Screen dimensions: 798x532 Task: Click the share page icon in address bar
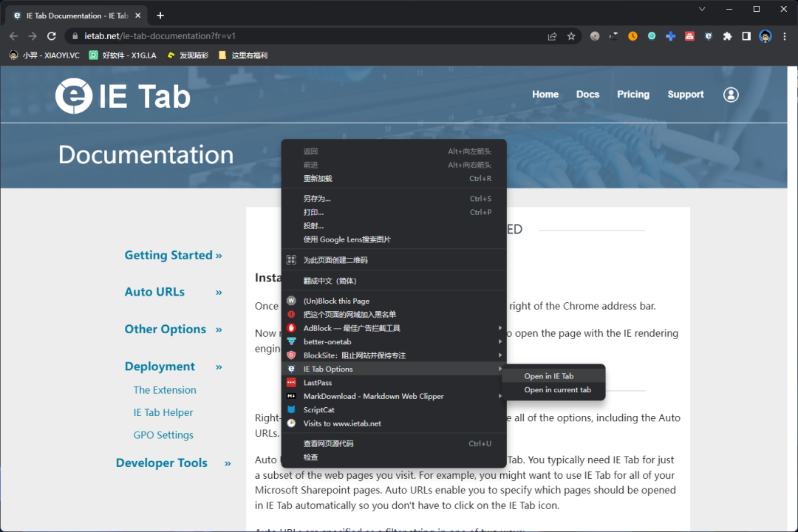[x=552, y=36]
